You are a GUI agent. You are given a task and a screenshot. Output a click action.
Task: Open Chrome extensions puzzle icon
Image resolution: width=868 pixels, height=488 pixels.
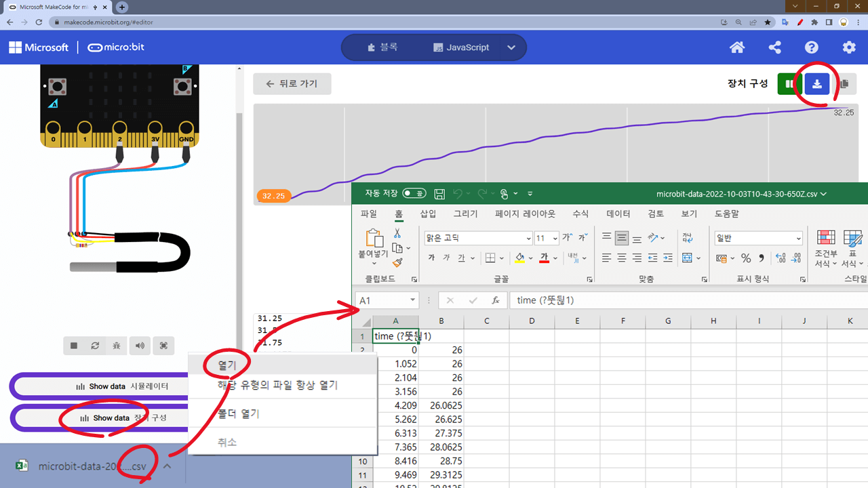coord(814,22)
